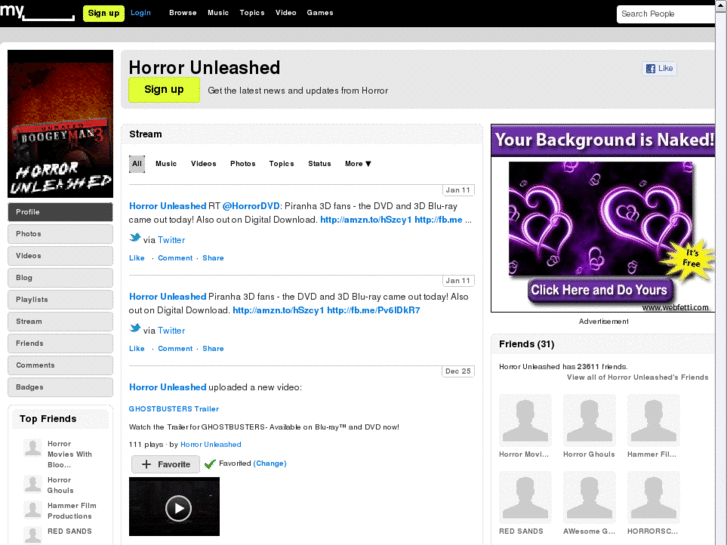Open the Badges sidebar item
The width and height of the screenshot is (727, 545).
(x=60, y=387)
